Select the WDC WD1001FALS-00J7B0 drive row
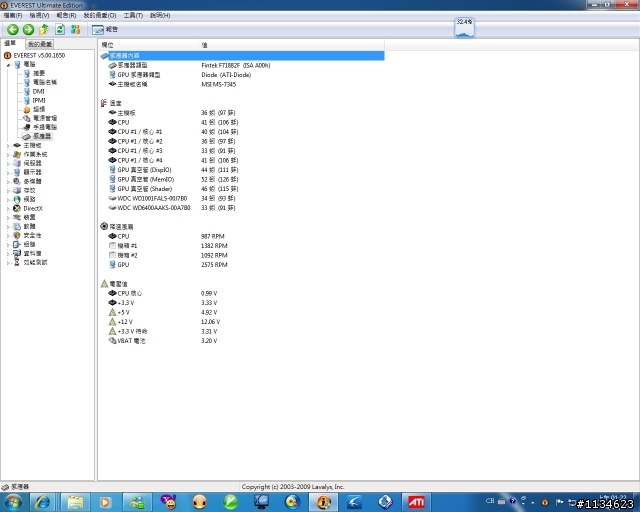Image resolution: width=640 pixels, height=512 pixels. click(x=241, y=198)
